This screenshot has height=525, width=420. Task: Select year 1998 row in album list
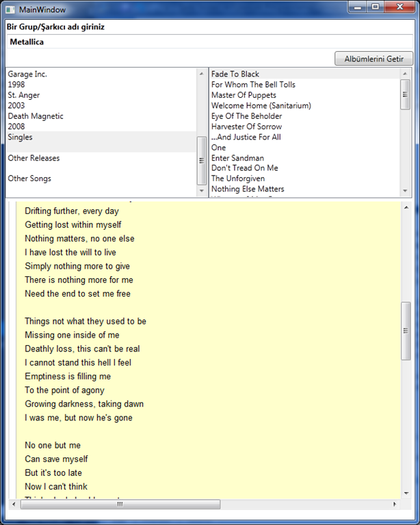(x=16, y=84)
